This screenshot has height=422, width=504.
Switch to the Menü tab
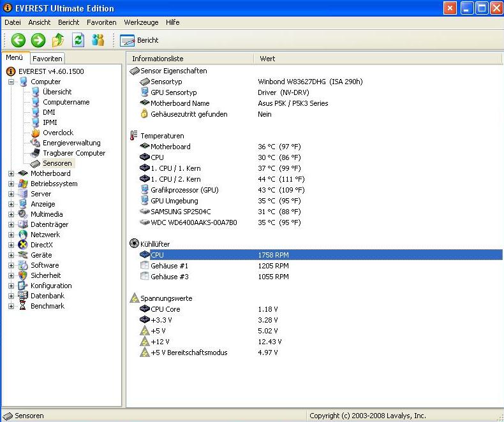(x=15, y=57)
